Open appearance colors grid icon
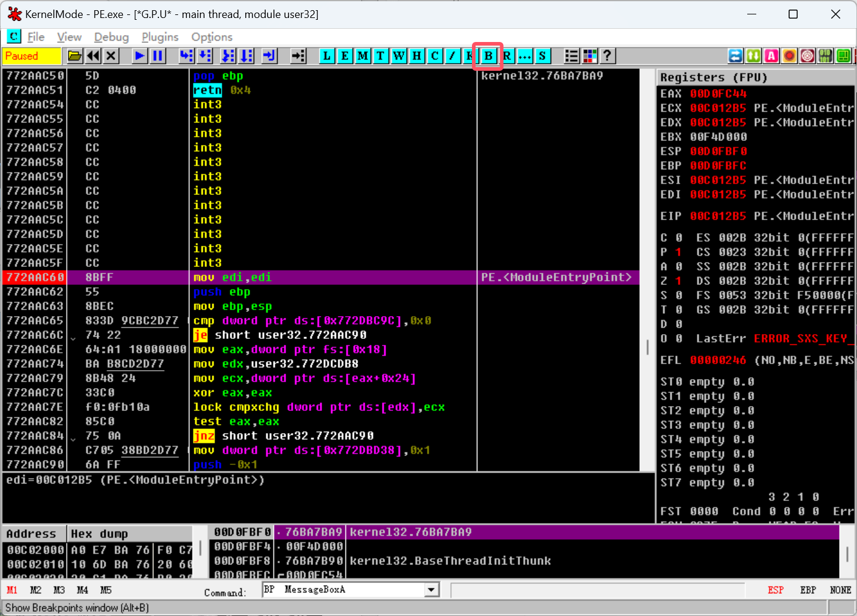This screenshot has height=616, width=857. click(x=590, y=56)
